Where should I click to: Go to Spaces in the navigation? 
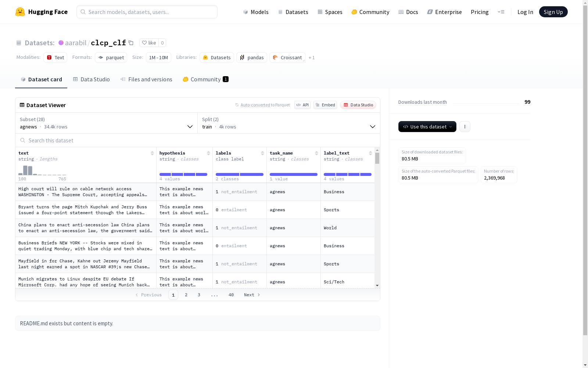coord(330,12)
